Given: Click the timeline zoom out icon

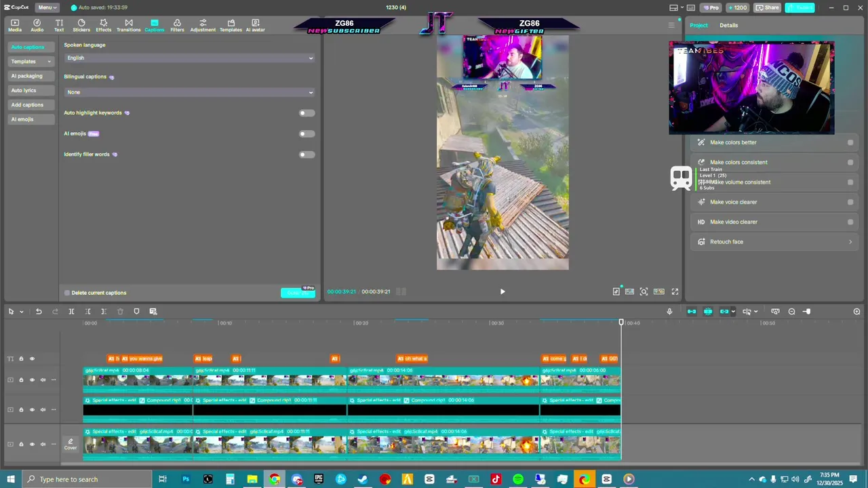Looking at the screenshot, I should (791, 311).
